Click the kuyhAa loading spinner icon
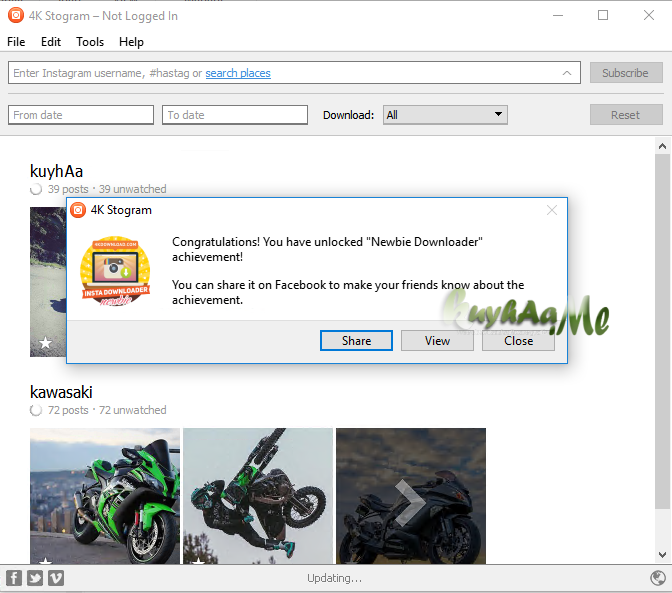This screenshot has width=672, height=593. click(x=36, y=189)
